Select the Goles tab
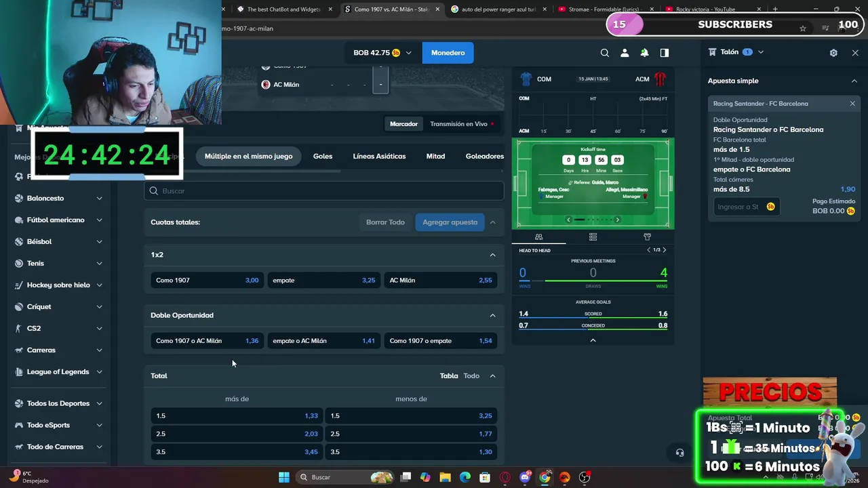The image size is (868, 488). tap(323, 156)
